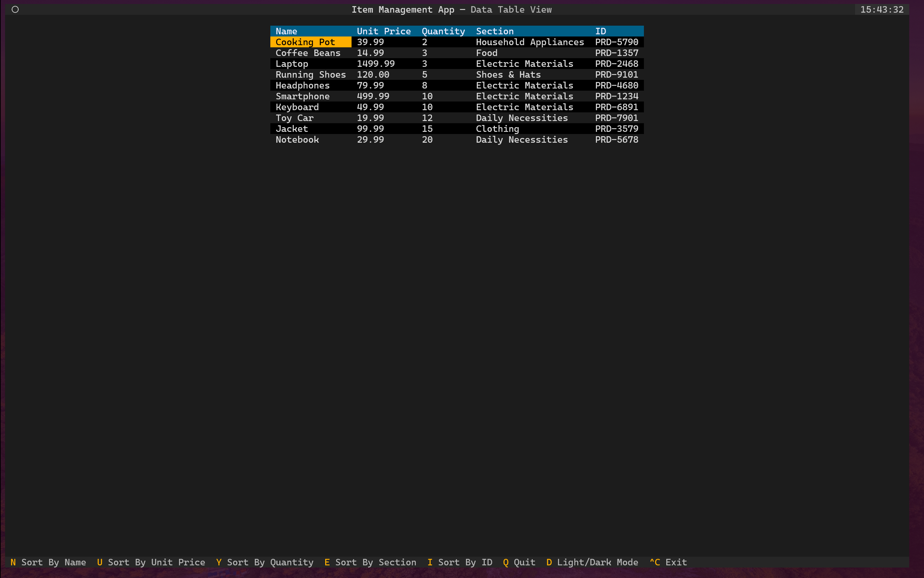Image resolution: width=924 pixels, height=578 pixels.
Task: Click the PRD-5678 ID cell
Action: (616, 139)
